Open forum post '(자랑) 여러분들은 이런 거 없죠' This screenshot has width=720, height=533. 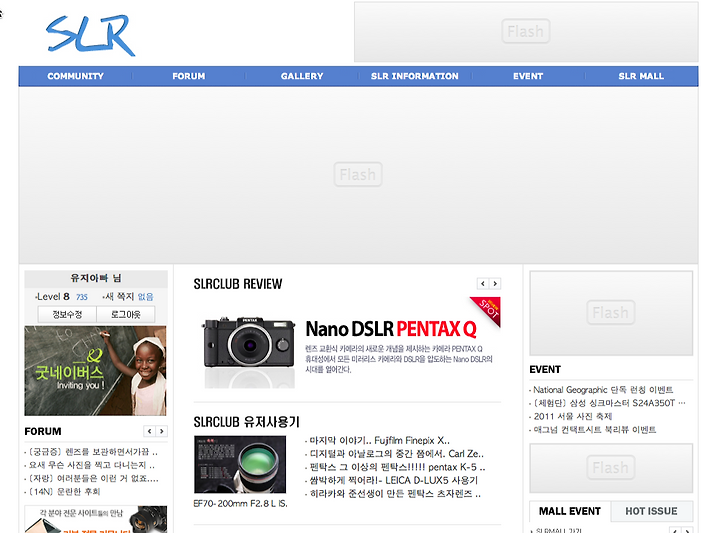pos(92,479)
